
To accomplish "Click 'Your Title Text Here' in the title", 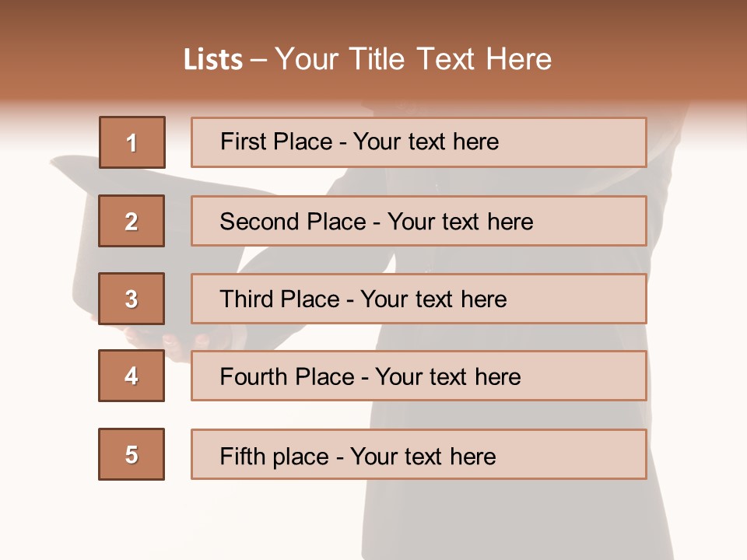I will click(413, 59).
